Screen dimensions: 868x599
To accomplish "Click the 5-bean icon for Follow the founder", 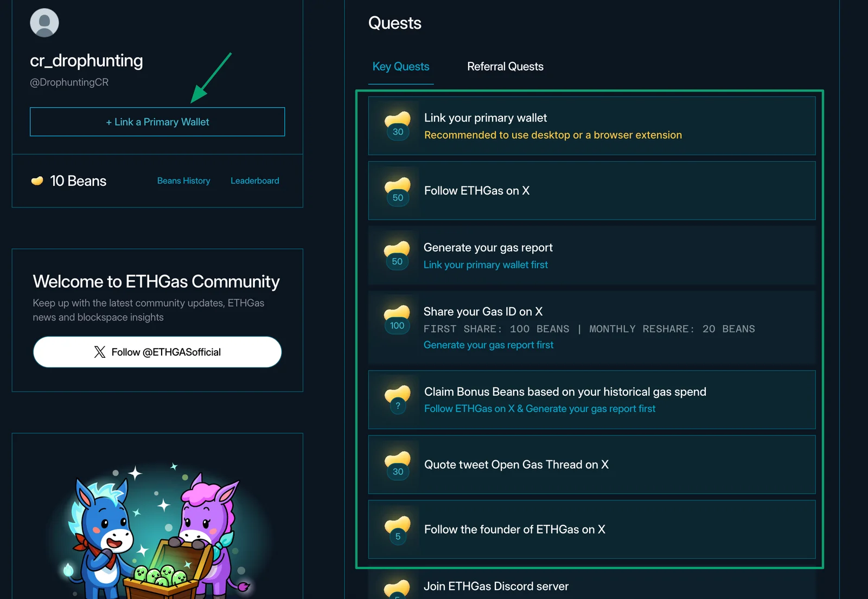I will point(398,530).
